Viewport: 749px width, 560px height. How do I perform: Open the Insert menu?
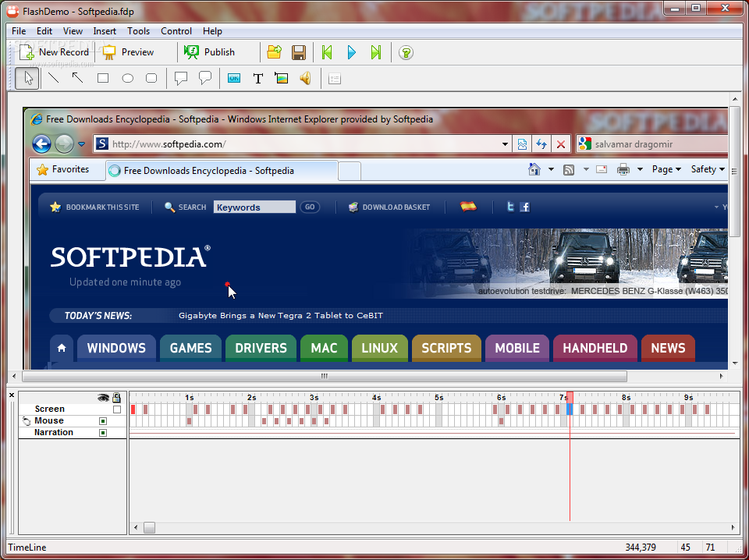[105, 31]
